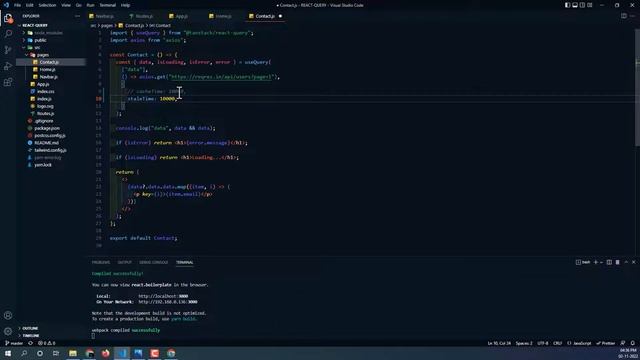Switch to the Debug Console panel tab
The width and height of the screenshot is (640, 360).
pos(153,262)
